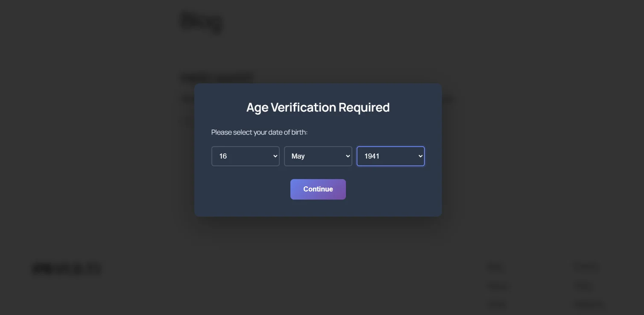Viewport: 644px width, 315px height.
Task: Click the blurred Blog page title
Action: tap(202, 21)
